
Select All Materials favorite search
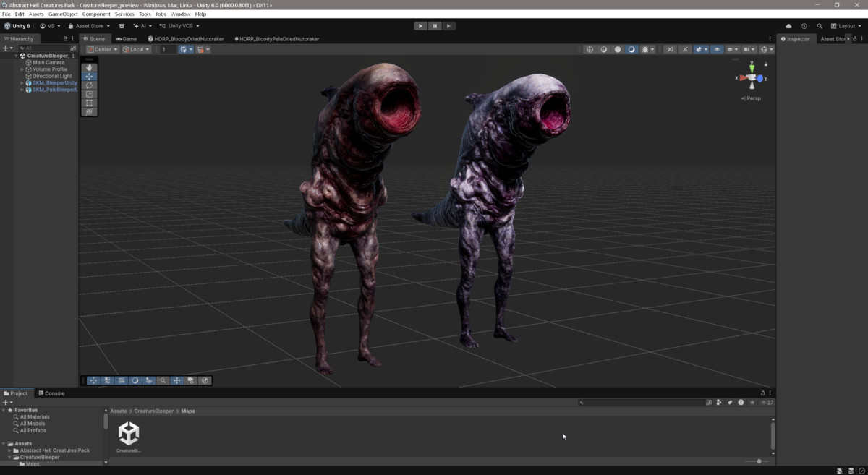[x=35, y=417]
